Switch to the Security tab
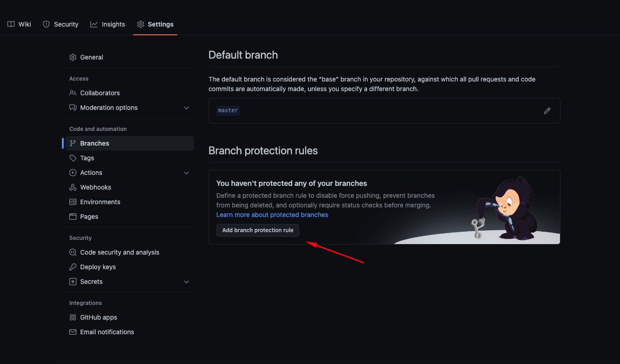Screen dimensions: 620x364 [60, 24]
